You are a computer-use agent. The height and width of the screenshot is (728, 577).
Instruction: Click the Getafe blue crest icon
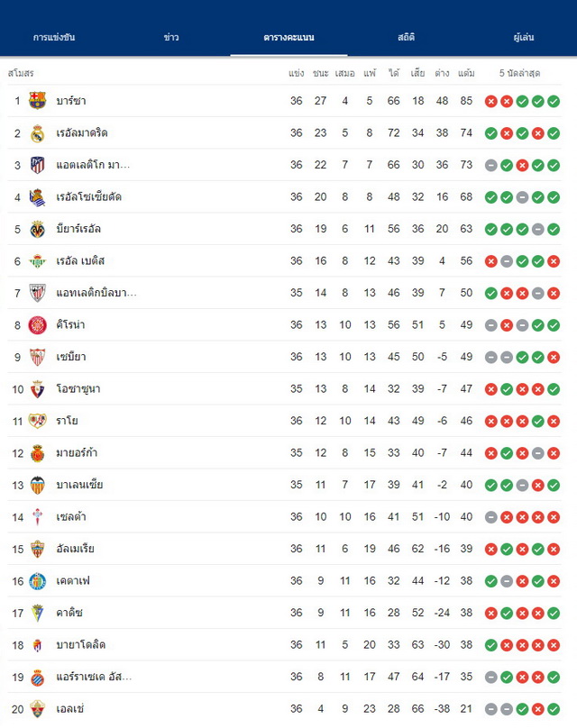point(37,581)
